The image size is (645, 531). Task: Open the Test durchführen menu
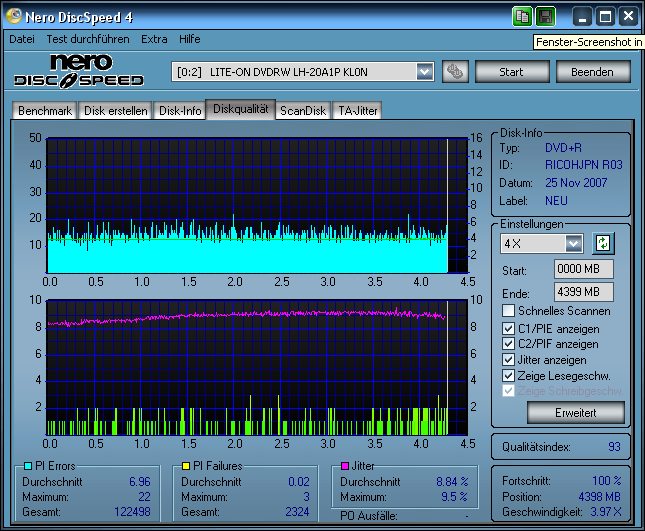[88, 39]
